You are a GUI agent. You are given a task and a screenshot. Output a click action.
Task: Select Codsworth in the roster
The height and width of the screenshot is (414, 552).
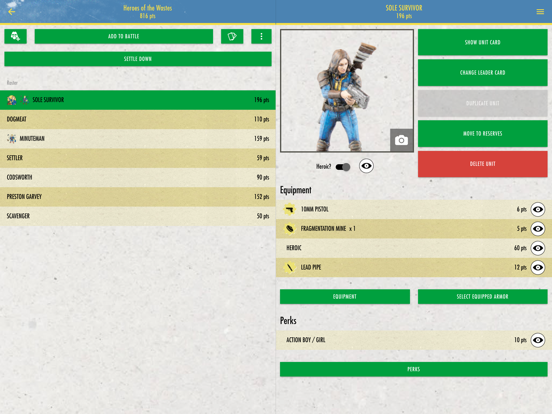click(138, 177)
